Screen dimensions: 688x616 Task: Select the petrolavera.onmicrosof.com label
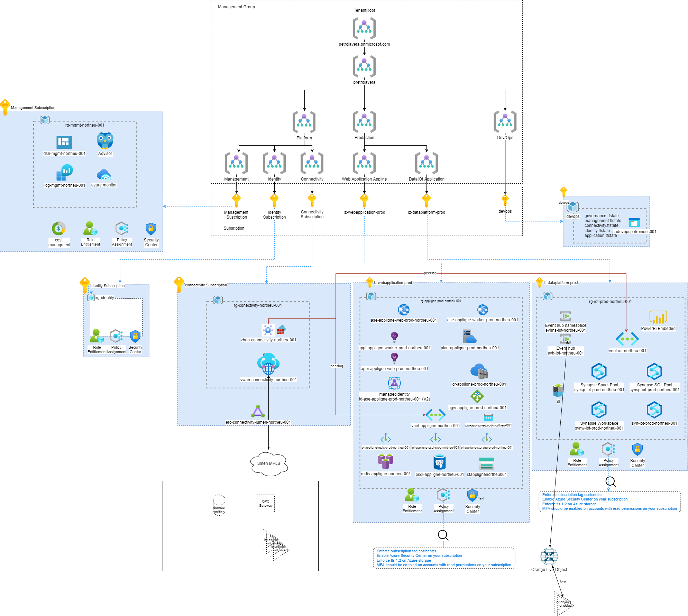point(364,44)
